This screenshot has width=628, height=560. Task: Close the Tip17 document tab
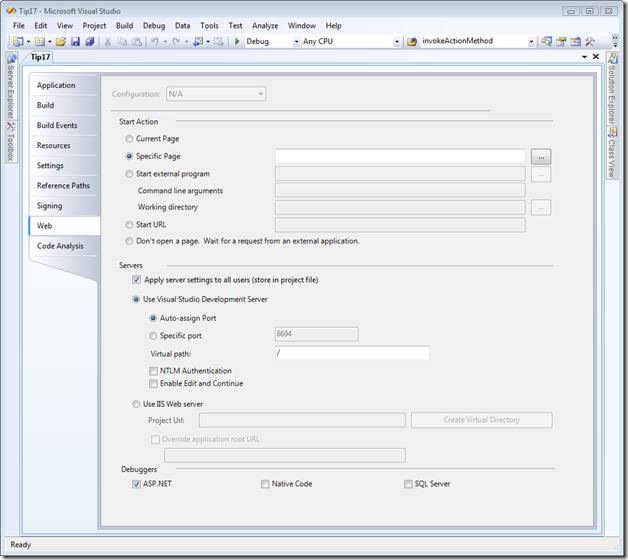[x=596, y=56]
